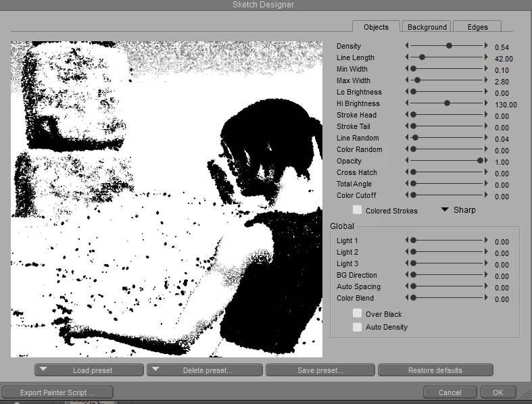Screen dimensions: 532x404
Task: Click the Light 1 right increment arrow
Action: (486, 240)
